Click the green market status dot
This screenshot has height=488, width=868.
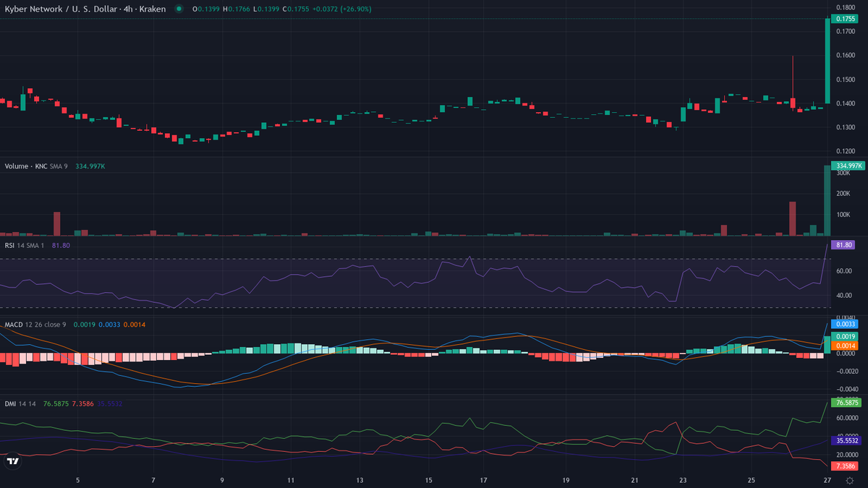(179, 9)
